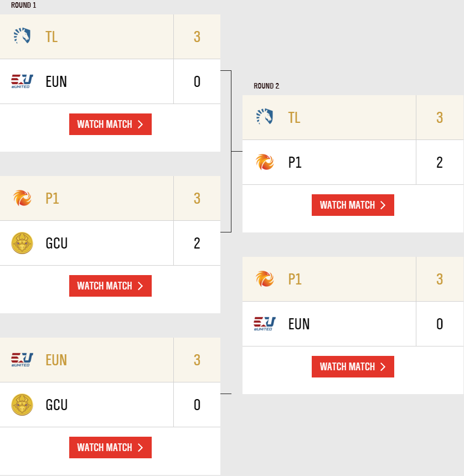
Task: Click eUnited logo in P1 vs EUN match
Action: (265, 324)
